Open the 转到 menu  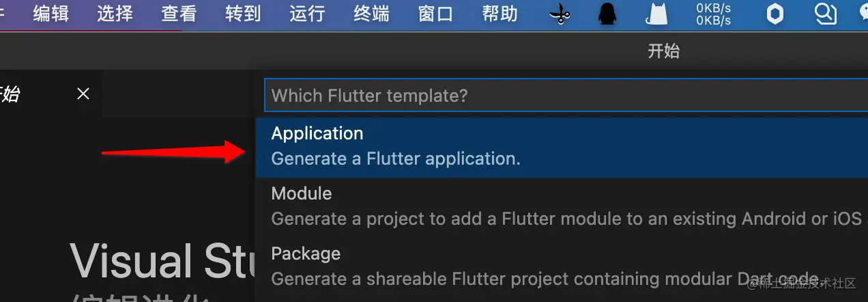click(x=243, y=14)
